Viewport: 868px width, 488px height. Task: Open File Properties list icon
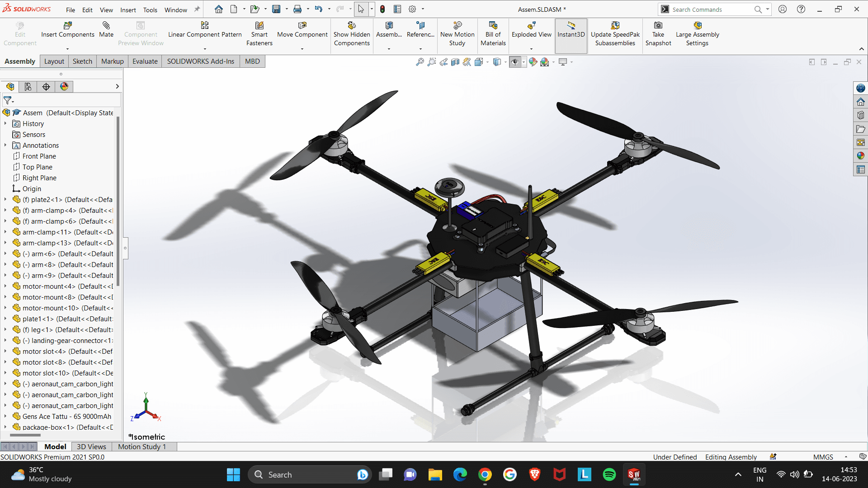pos(397,9)
